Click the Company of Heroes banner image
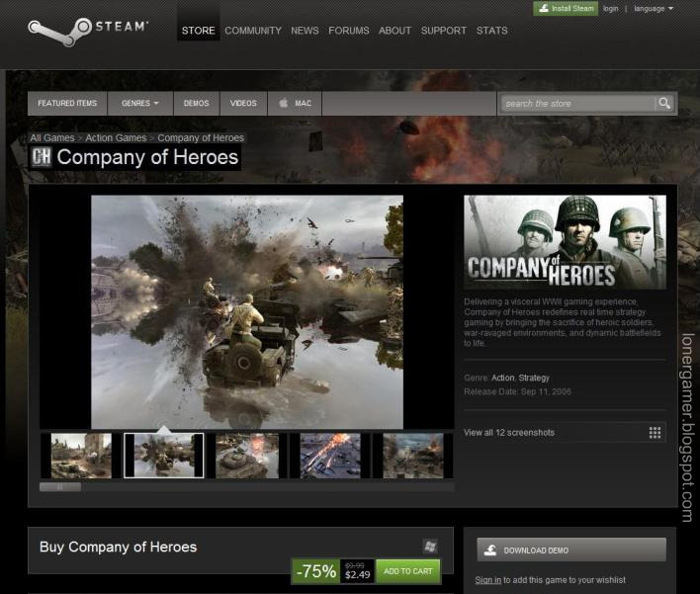Screen dimensions: 700x594 pos(565,242)
